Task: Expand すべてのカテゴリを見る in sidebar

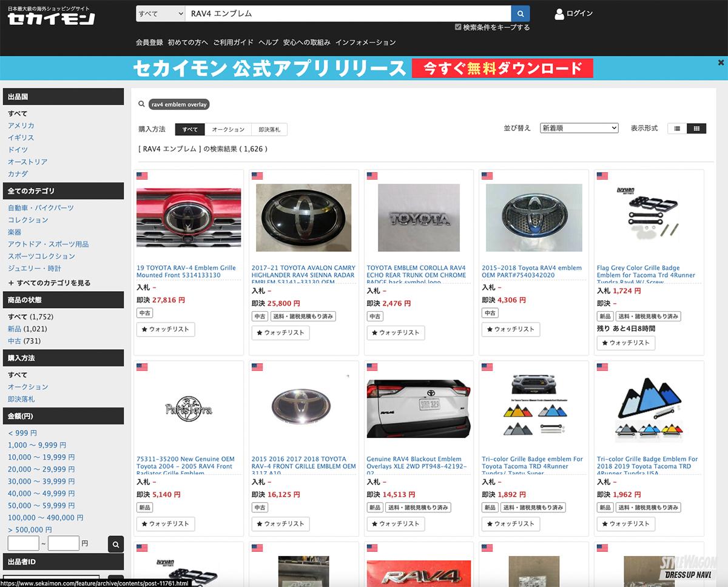Action: pos(49,283)
